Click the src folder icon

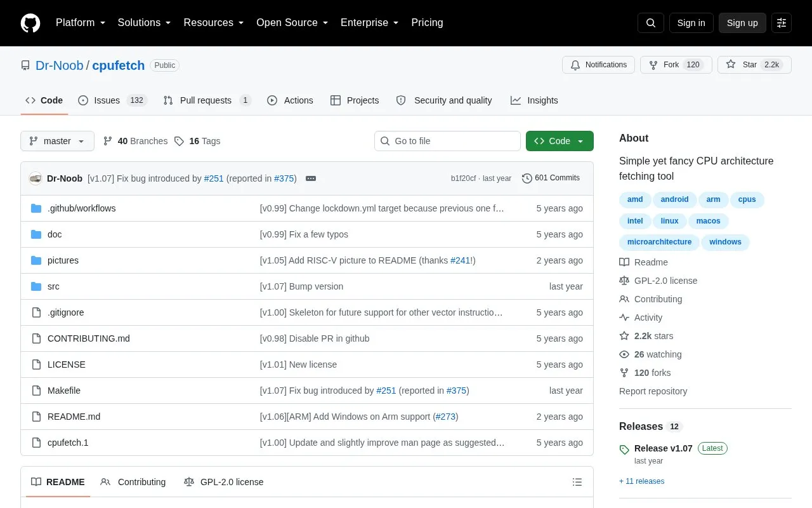coord(36,286)
